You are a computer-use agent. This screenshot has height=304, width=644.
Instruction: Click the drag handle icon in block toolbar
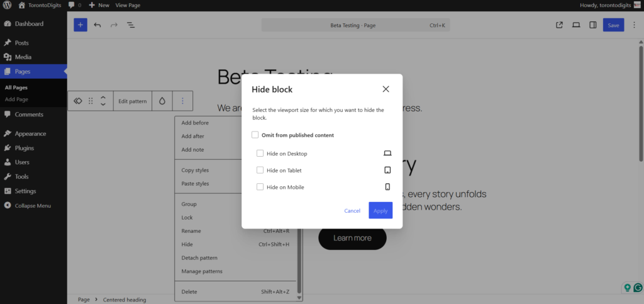(91, 101)
